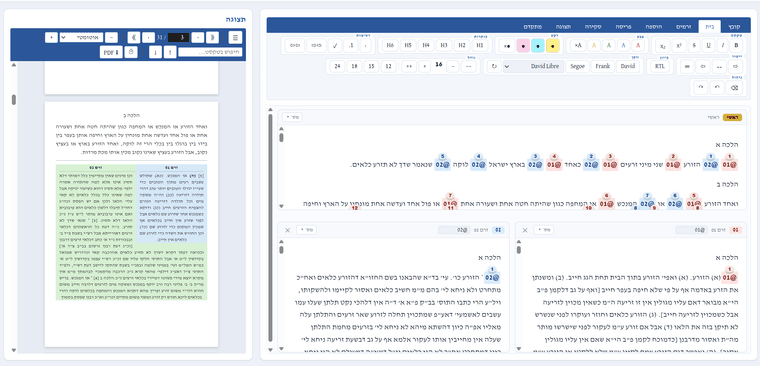Select the Frank font
760x366 pixels.
[602, 66]
